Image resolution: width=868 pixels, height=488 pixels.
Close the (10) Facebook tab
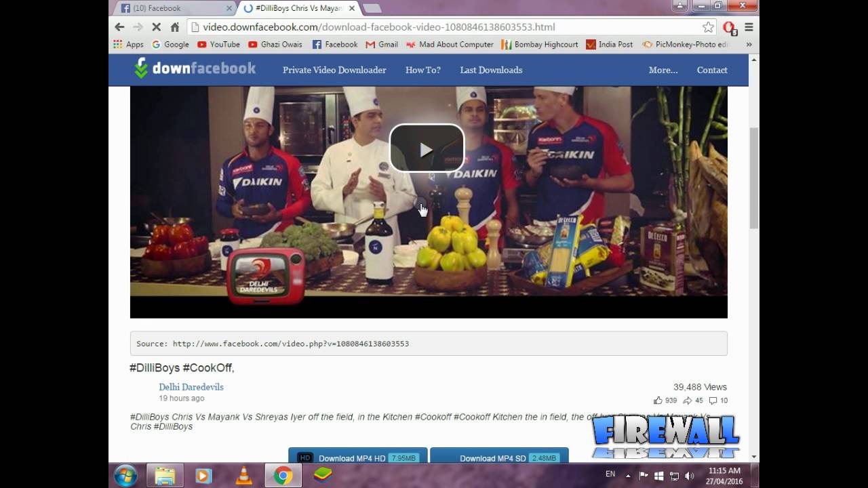(x=229, y=8)
